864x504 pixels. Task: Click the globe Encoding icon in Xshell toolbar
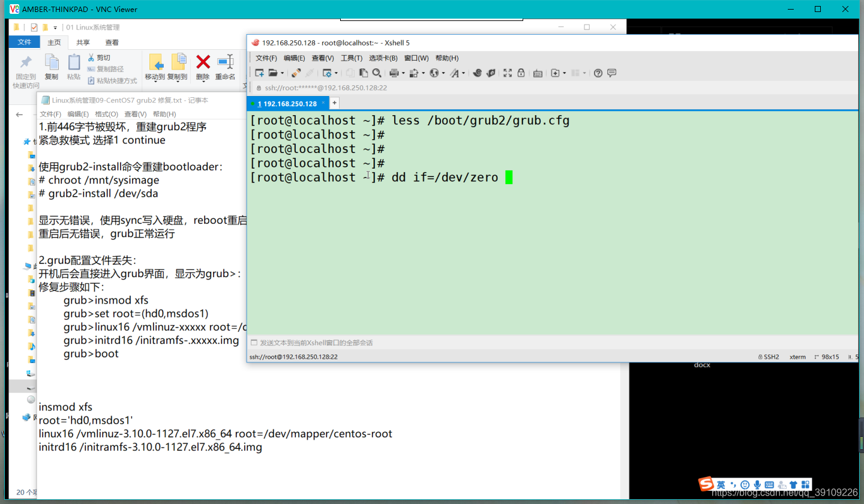[x=434, y=73]
